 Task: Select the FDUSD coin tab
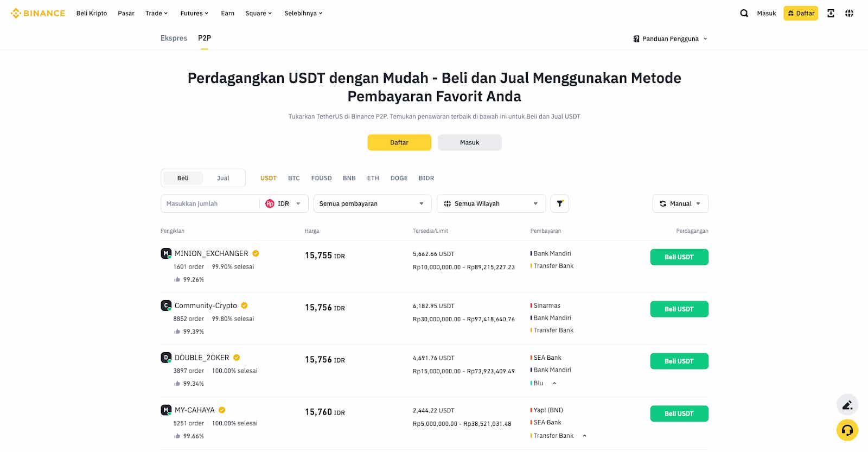point(321,178)
